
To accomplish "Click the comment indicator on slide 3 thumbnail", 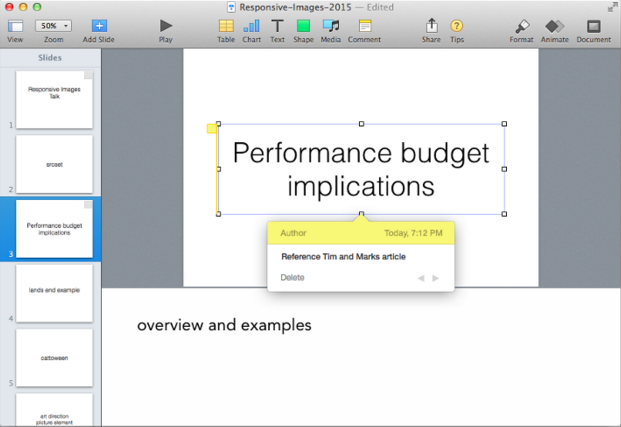I will point(88,204).
